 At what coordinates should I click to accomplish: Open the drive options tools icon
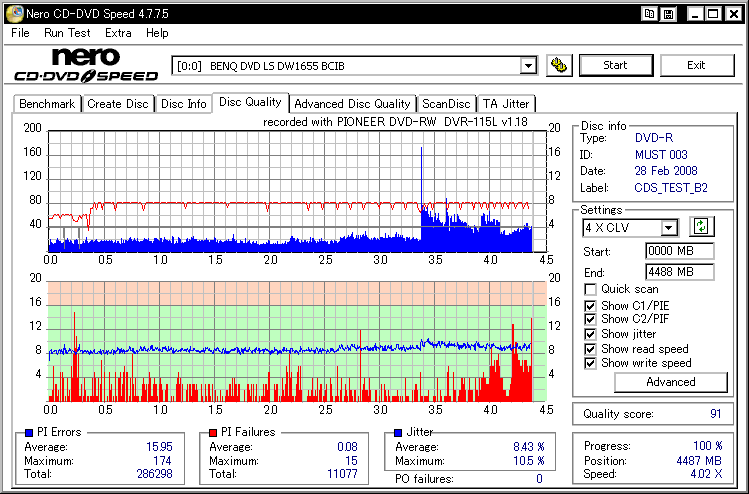(x=559, y=65)
